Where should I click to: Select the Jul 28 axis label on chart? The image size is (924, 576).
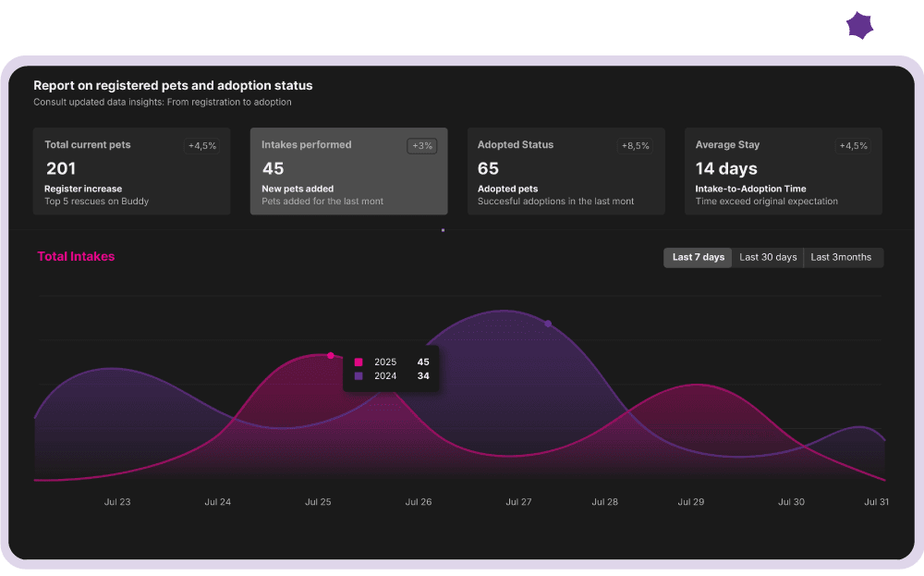point(604,501)
